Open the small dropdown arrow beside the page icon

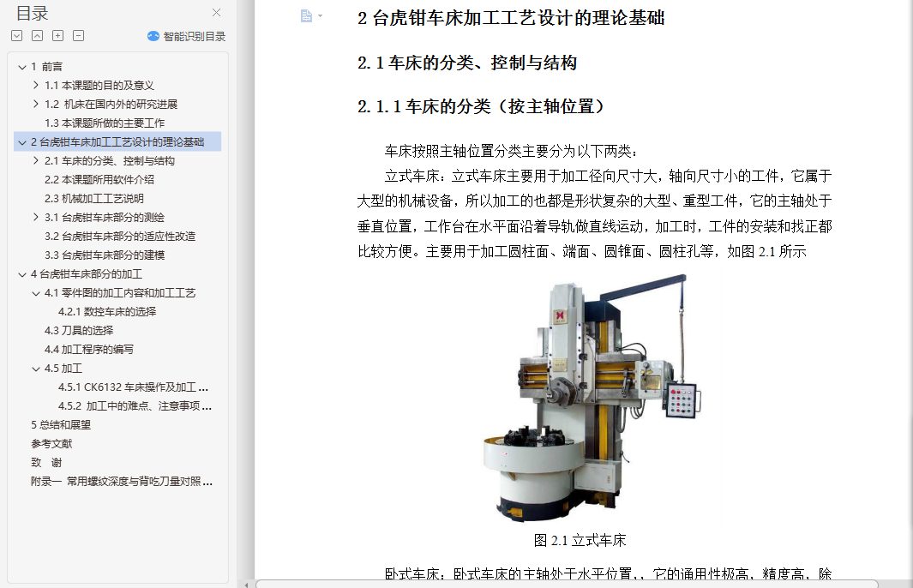(x=321, y=16)
